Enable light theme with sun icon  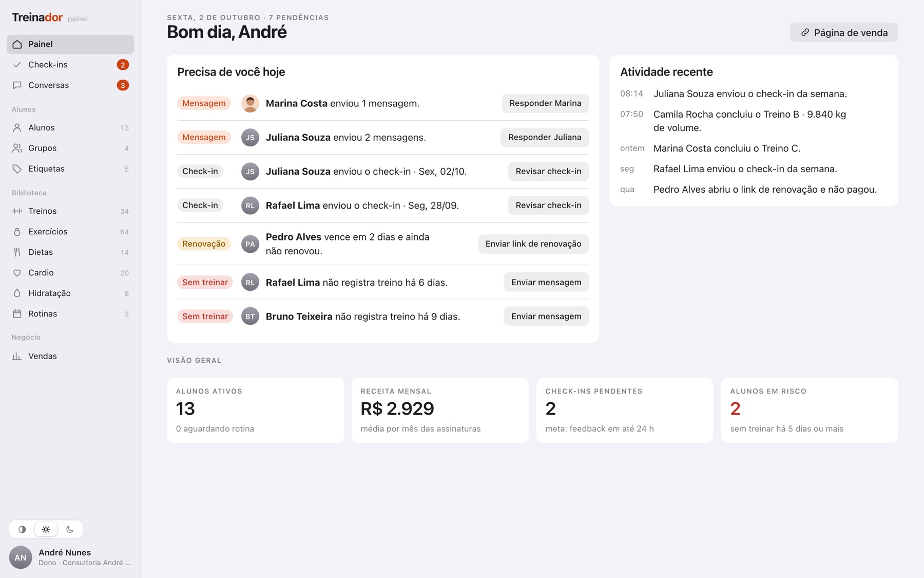[x=46, y=529]
